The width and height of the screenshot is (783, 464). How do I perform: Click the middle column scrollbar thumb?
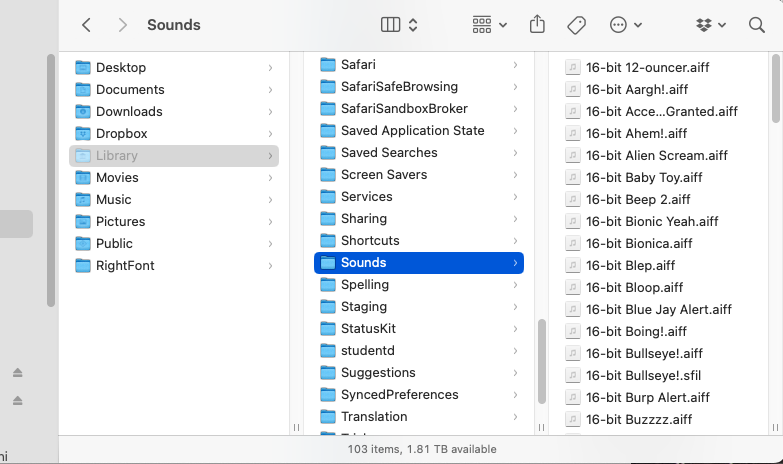point(541,361)
